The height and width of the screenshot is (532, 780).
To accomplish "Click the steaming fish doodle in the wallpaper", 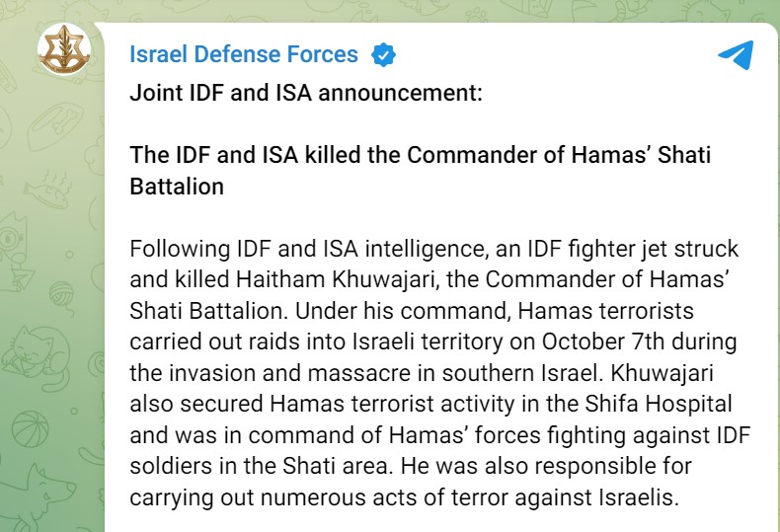I will [47, 191].
